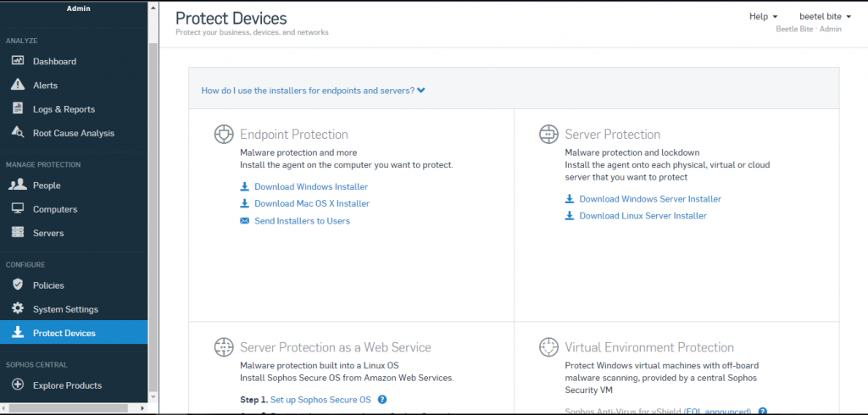Click the Server Protection heading text
868x415 pixels.
(613, 135)
